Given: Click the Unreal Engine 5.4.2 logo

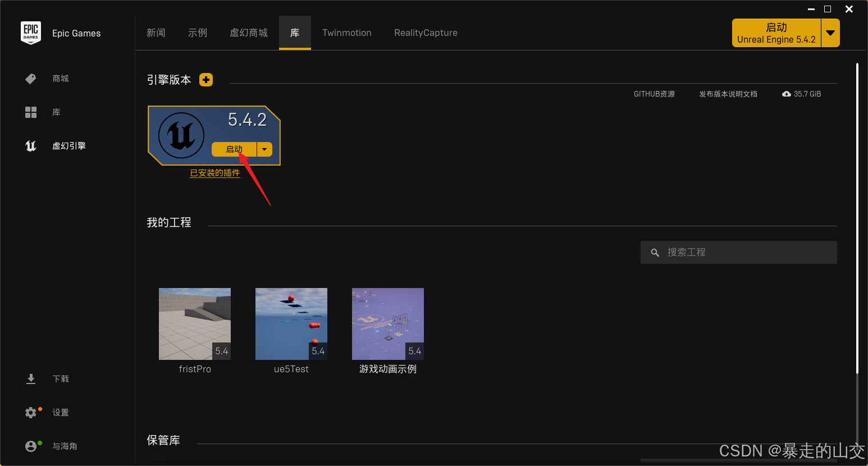Looking at the screenshot, I should tap(181, 135).
